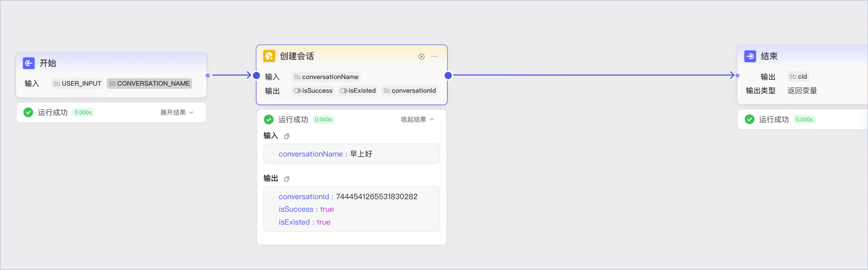This screenshot has height=270, width=868.
Task: Click green success icon in 创建会话 result
Action: pos(269,119)
